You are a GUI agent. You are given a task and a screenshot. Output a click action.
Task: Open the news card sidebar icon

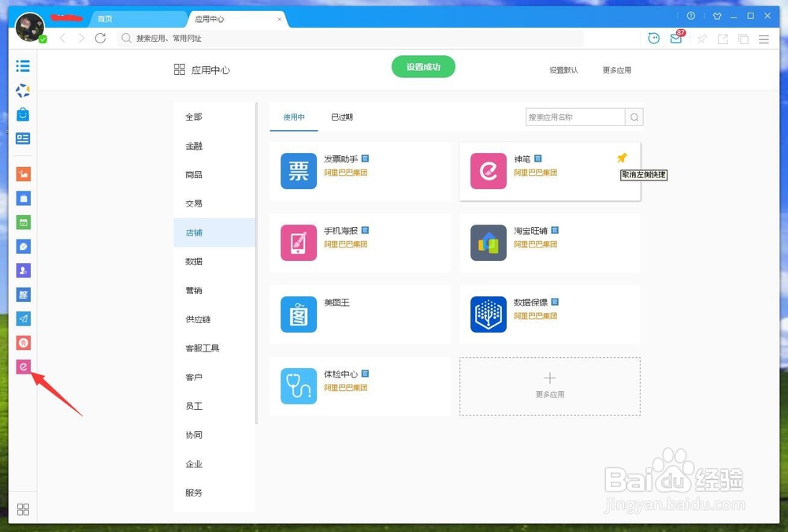point(23,138)
